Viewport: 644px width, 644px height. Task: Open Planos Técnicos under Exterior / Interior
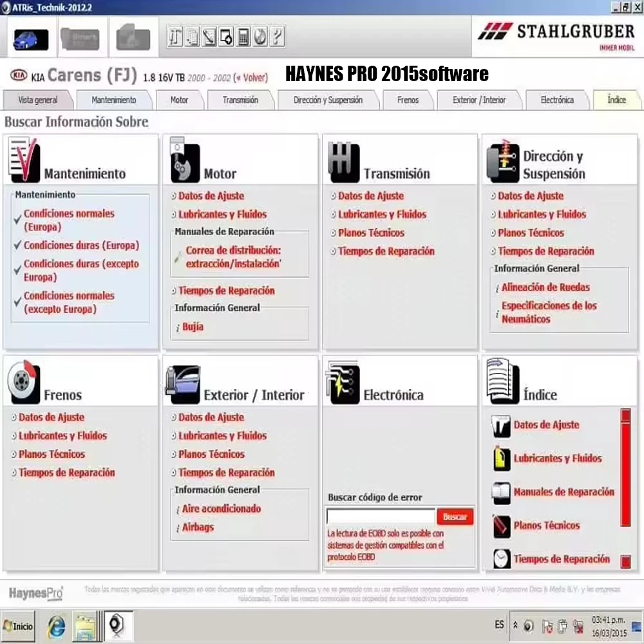click(x=211, y=454)
